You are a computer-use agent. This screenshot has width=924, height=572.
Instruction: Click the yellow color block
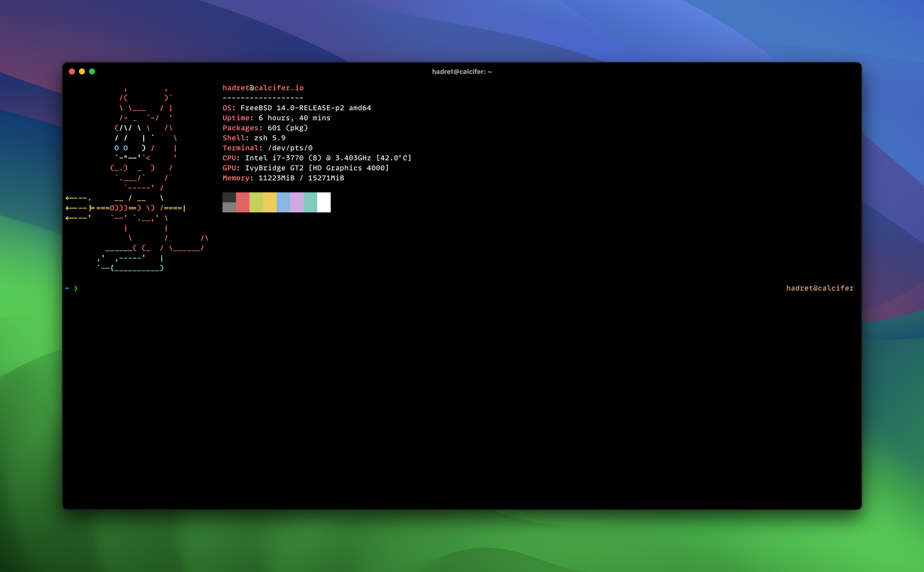click(x=270, y=202)
